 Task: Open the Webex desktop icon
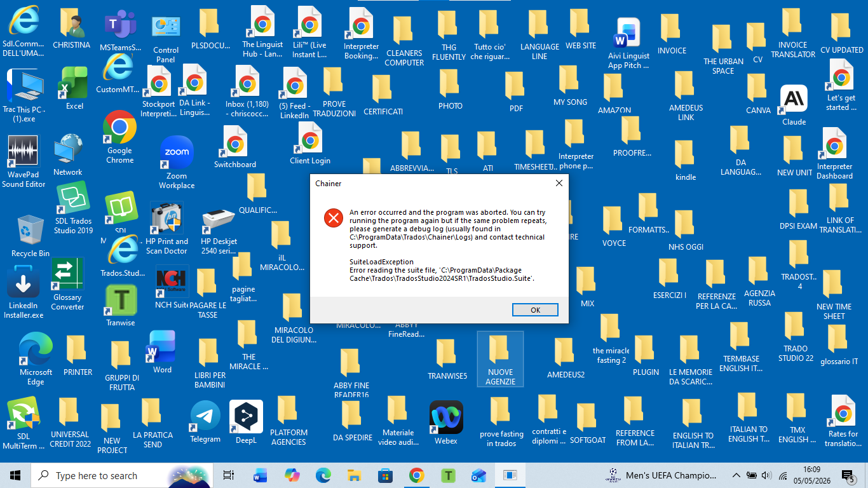[446, 423]
